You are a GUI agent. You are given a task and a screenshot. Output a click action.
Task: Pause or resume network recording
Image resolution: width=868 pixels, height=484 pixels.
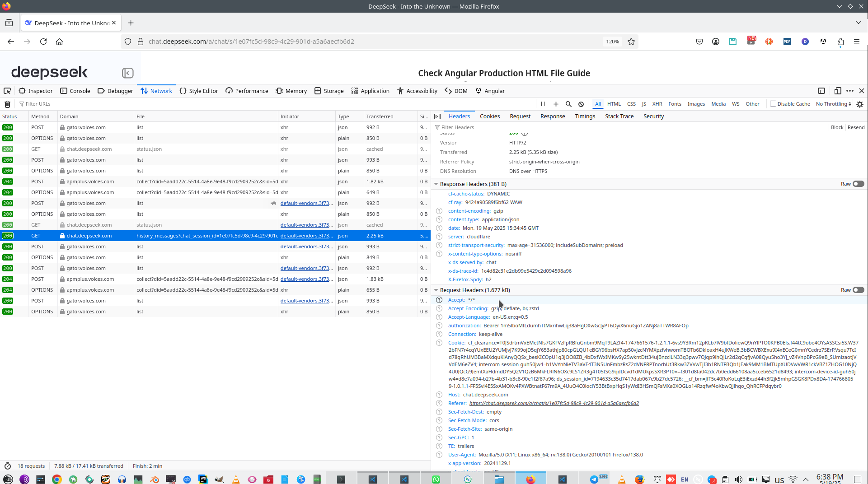tap(543, 104)
